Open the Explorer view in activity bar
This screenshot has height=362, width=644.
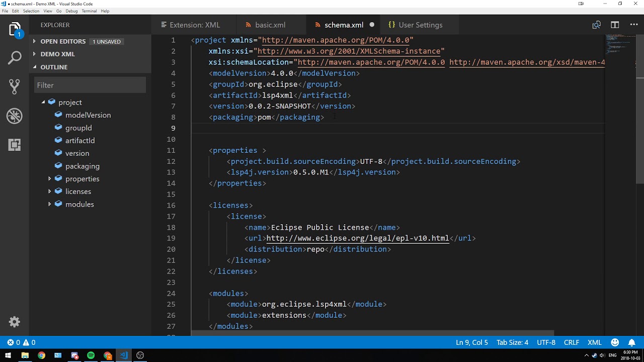pos(15,30)
